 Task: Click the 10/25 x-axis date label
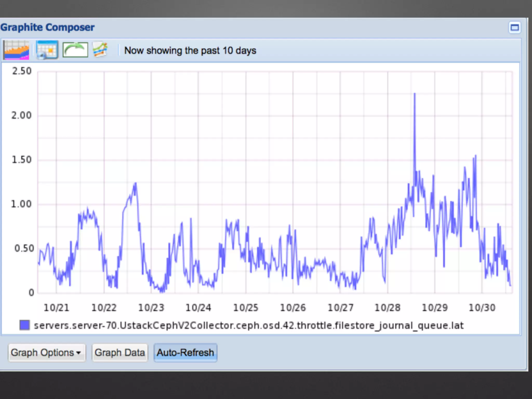point(245,308)
